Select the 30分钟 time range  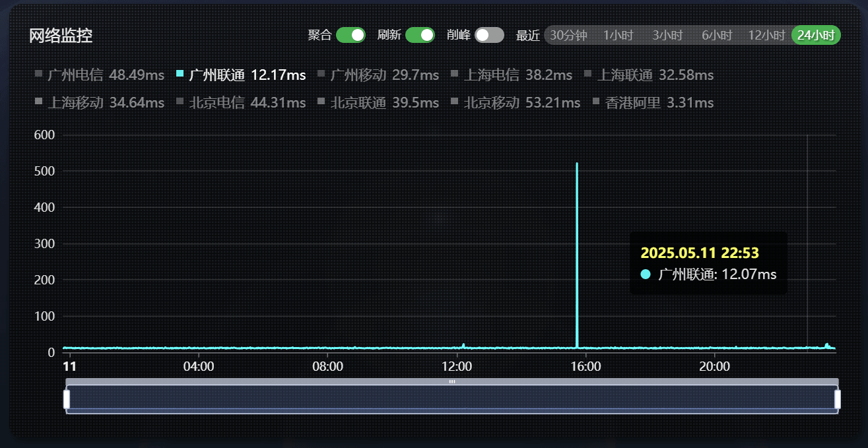(x=568, y=36)
